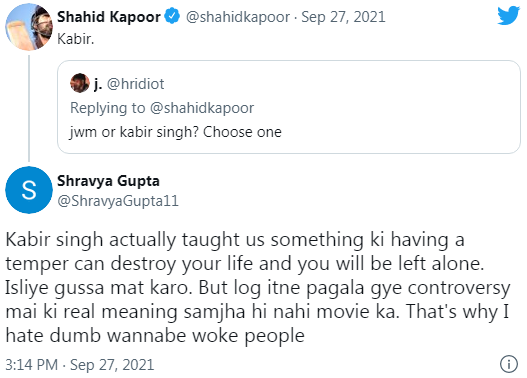Click the 3:14 PM · Sep 27, 2021 timestamp
This screenshot has width=527, height=378.
tap(80, 365)
